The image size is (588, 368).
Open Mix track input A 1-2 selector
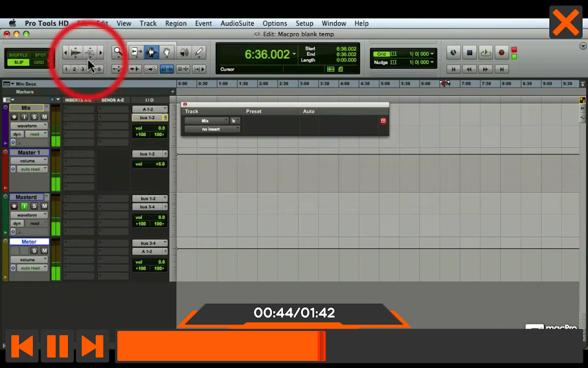click(x=150, y=109)
